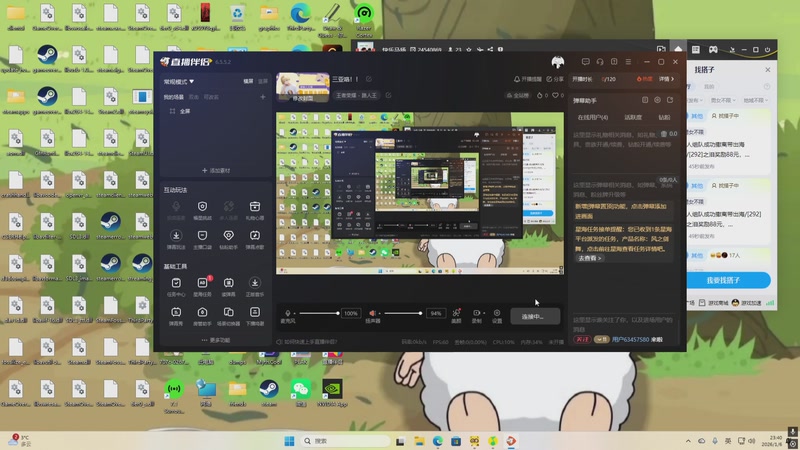The width and height of the screenshot is (800, 450).
Task: Open the 场景切换器 scene switcher tool
Action: [x=229, y=316]
